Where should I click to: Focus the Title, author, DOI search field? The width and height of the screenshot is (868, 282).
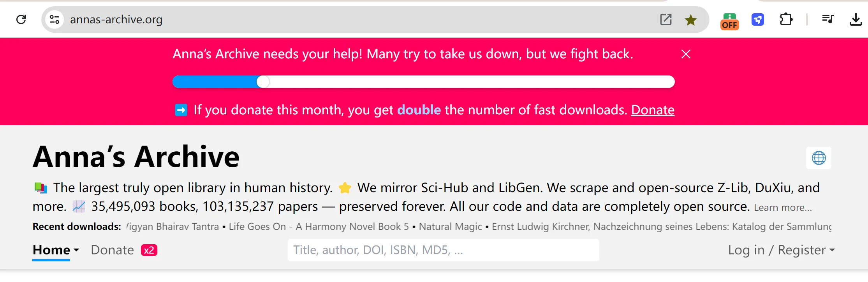(x=443, y=250)
